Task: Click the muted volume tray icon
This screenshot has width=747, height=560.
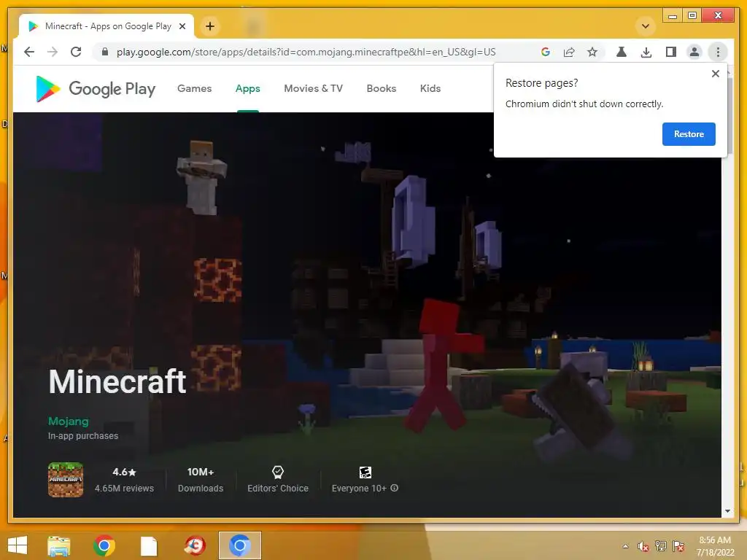Action: point(643,546)
